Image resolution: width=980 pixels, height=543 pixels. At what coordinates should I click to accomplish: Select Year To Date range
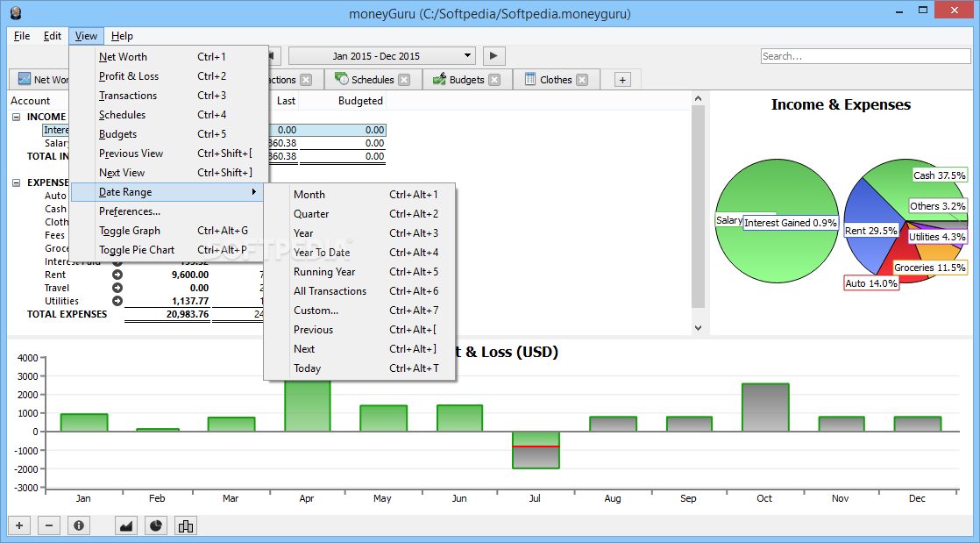pyautogui.click(x=360, y=253)
